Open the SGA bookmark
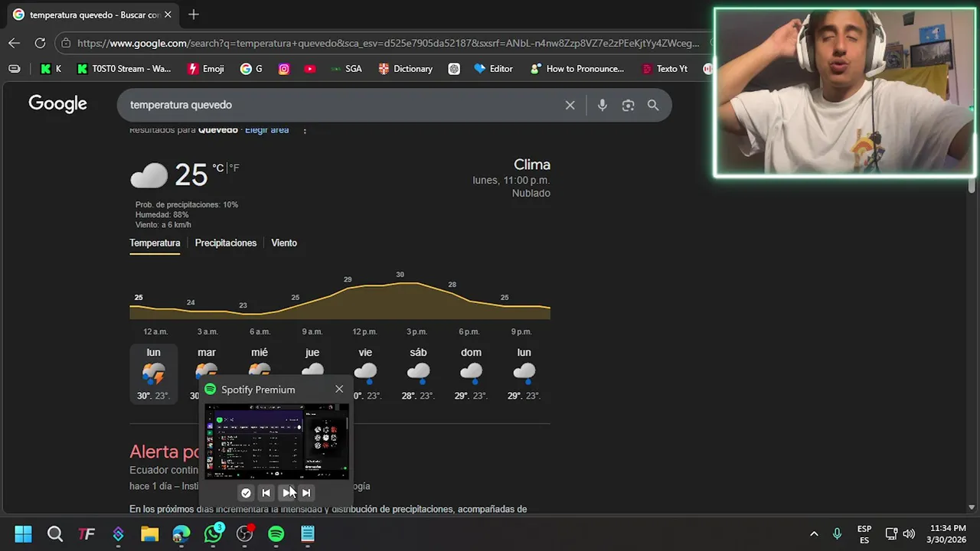The height and width of the screenshot is (551, 980). (346, 69)
